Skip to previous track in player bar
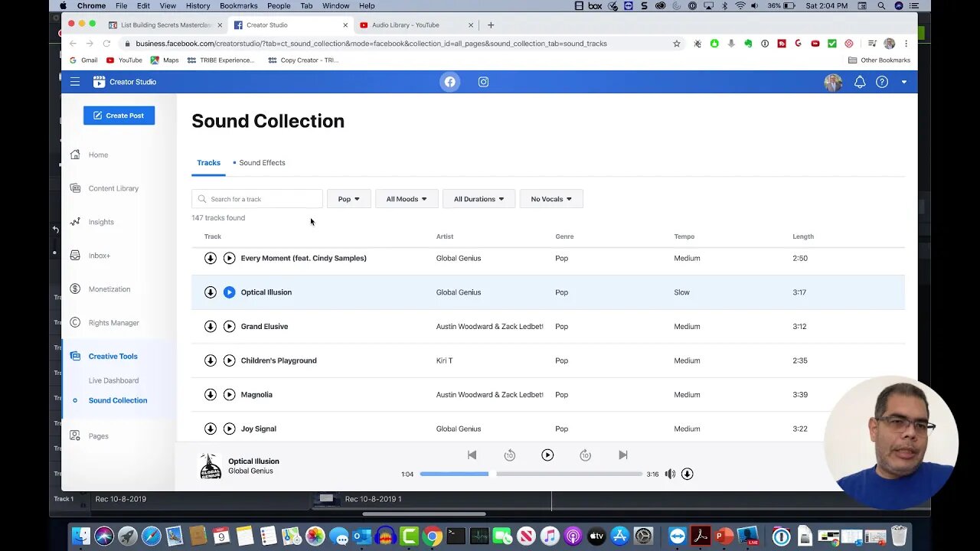This screenshot has width=980, height=551. pyautogui.click(x=472, y=455)
